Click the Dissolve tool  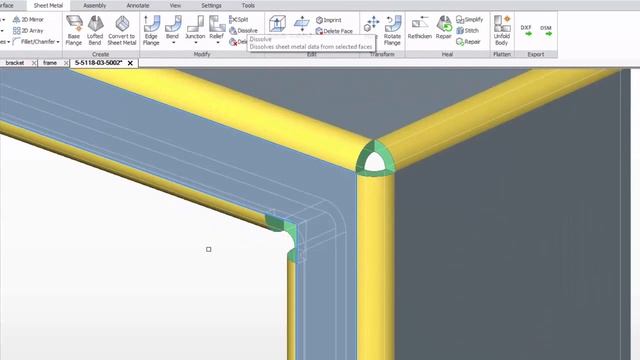[243, 31]
